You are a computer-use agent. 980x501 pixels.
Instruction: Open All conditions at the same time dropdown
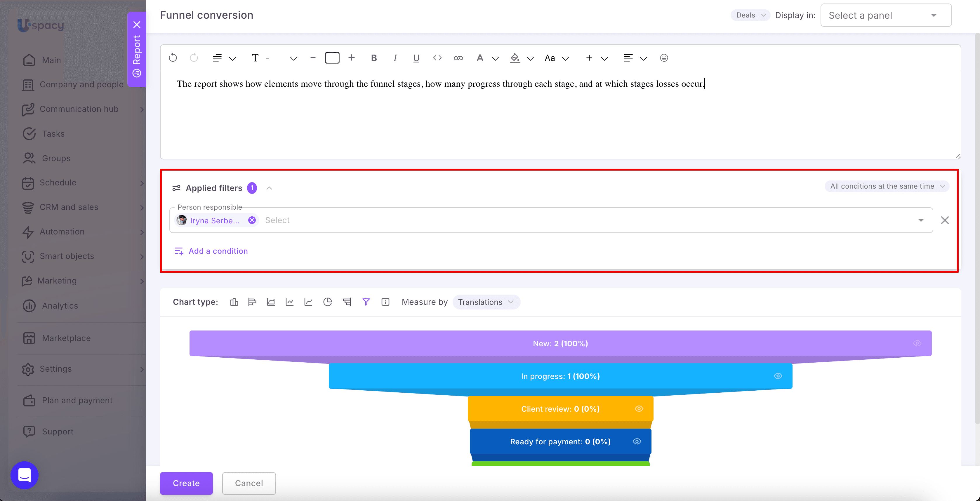(887, 186)
